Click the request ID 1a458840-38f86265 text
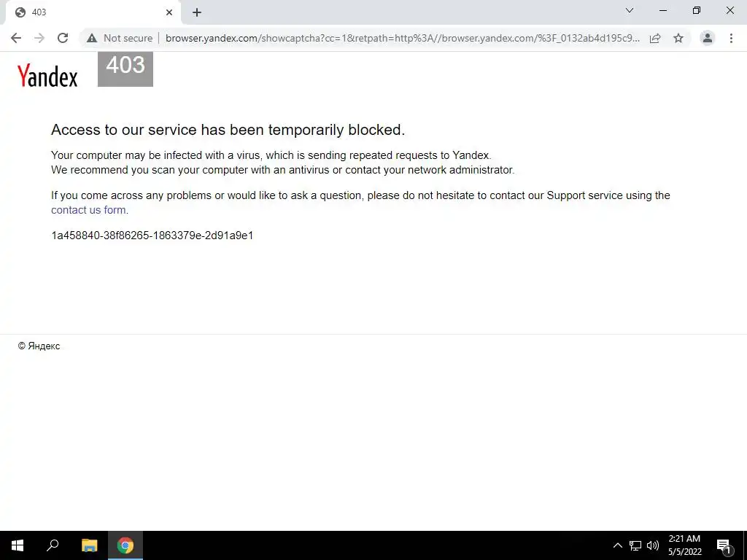The width and height of the screenshot is (747, 560). [x=152, y=236]
